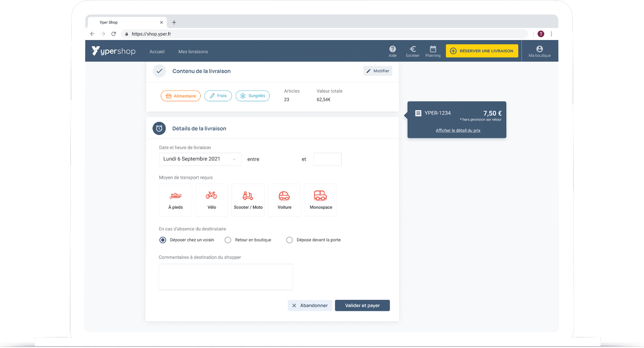Choose the Monospace vehicle icon
Screen dimensions: 644x348
click(x=321, y=200)
